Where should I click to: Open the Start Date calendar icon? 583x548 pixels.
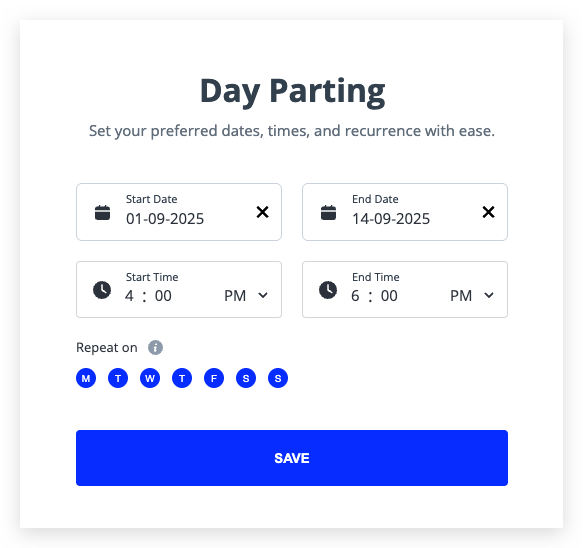[x=102, y=213]
